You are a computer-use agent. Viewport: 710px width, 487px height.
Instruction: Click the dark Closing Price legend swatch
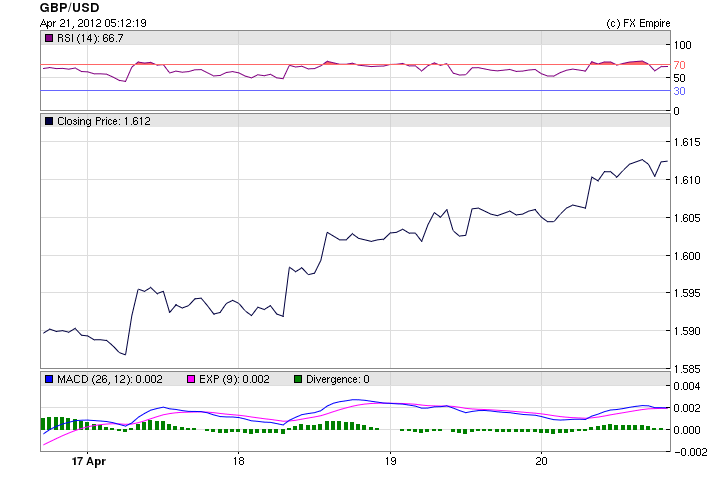(48, 121)
